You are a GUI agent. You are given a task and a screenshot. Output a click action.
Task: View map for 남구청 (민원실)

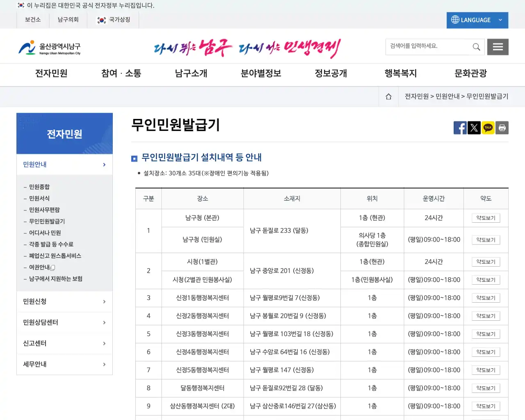(486, 240)
